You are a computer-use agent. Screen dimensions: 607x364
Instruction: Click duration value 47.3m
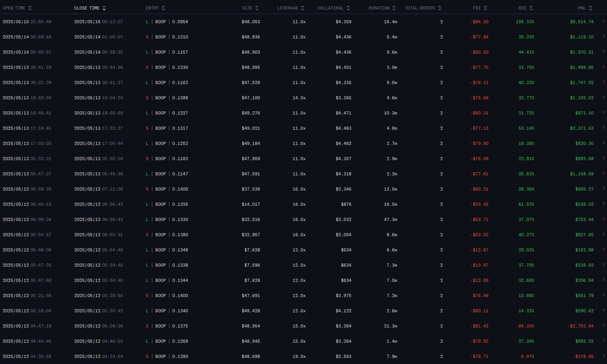(391, 219)
